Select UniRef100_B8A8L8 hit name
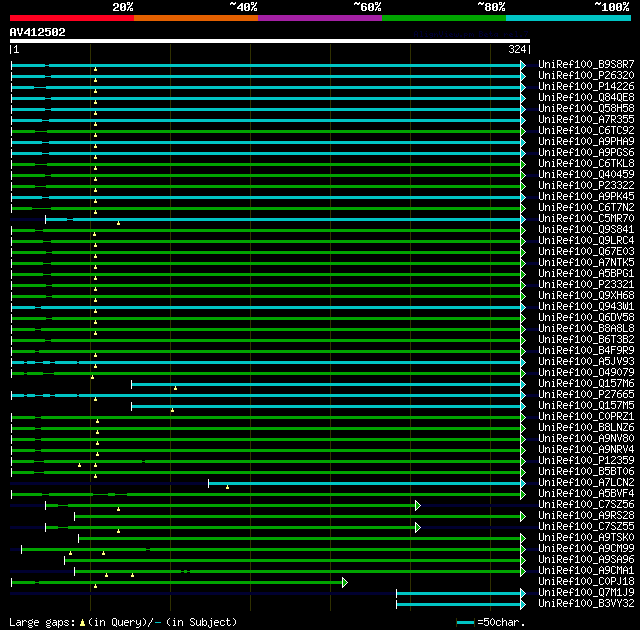 (x=586, y=329)
